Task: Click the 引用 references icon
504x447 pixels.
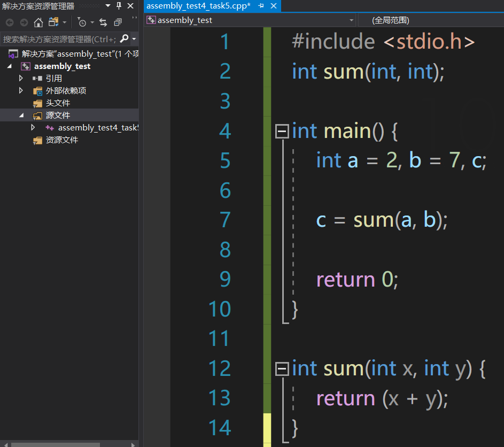Action: pyautogui.click(x=37, y=78)
